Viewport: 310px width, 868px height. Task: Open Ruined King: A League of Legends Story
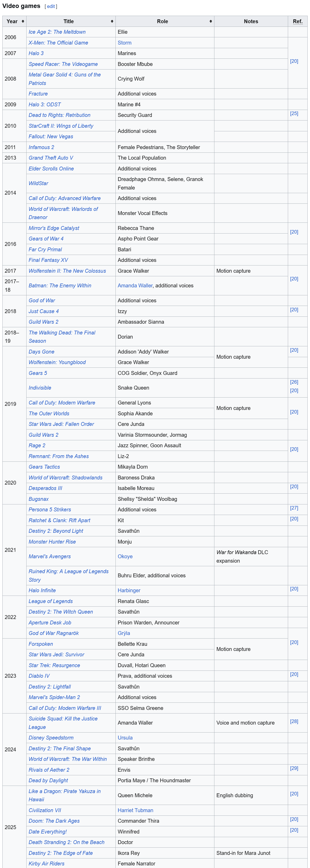[69, 575]
